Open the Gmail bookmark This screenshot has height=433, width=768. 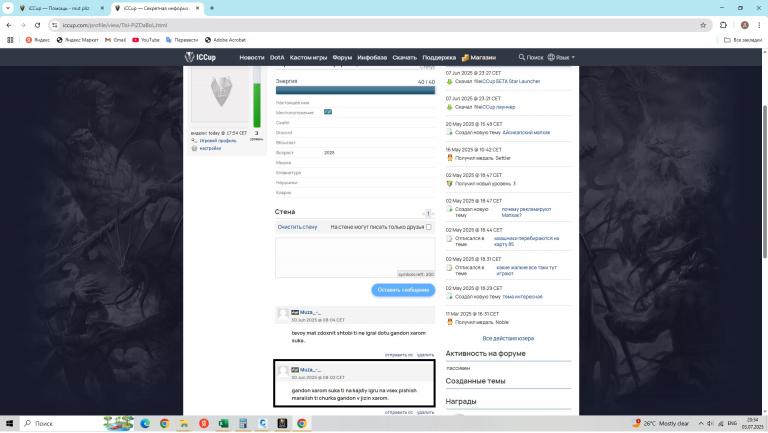coord(115,40)
